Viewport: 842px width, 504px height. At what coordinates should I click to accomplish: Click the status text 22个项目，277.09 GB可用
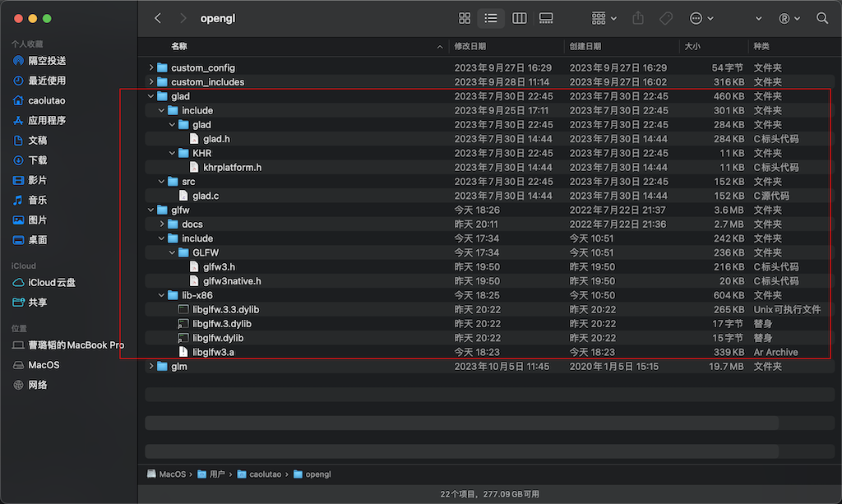click(490, 494)
